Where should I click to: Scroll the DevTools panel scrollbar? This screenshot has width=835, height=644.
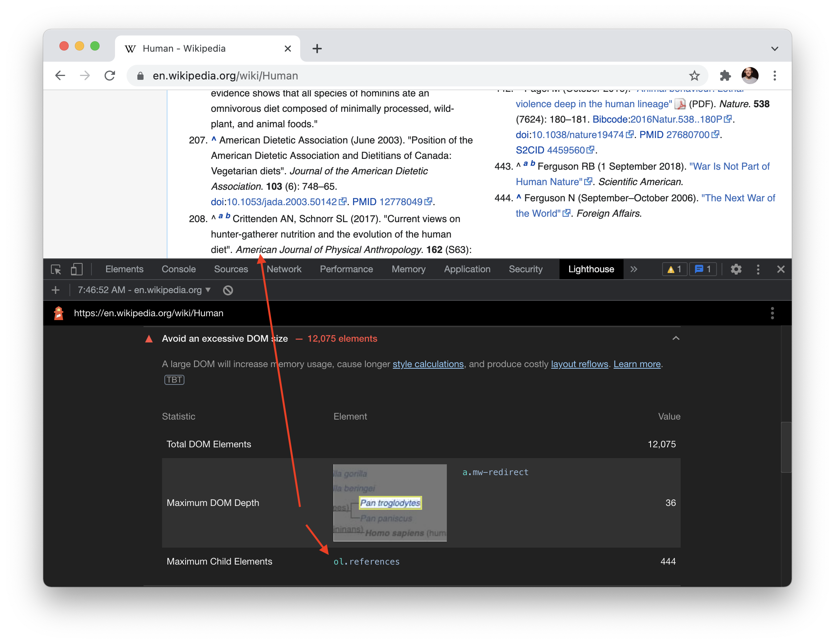tap(787, 443)
